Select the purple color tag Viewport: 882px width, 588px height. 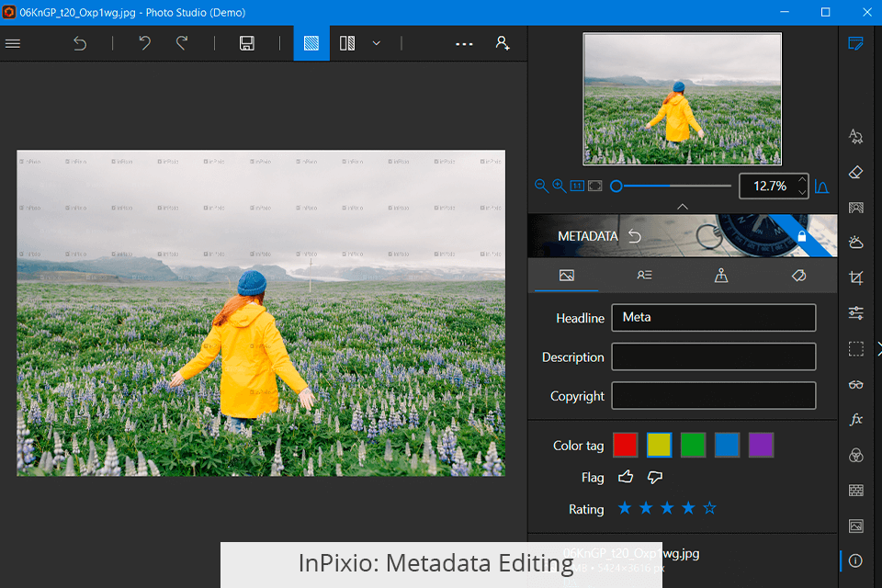(x=761, y=445)
